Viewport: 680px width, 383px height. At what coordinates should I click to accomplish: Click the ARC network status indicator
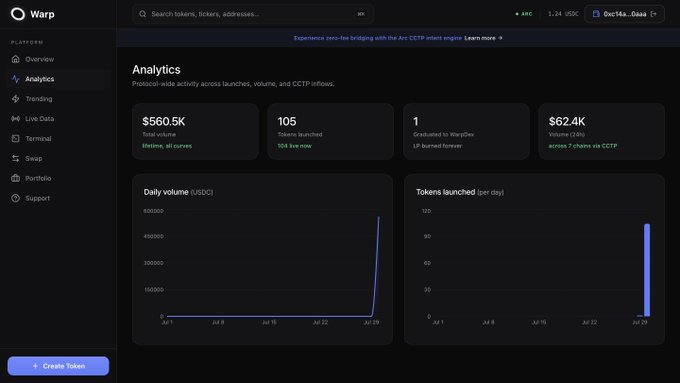(523, 14)
